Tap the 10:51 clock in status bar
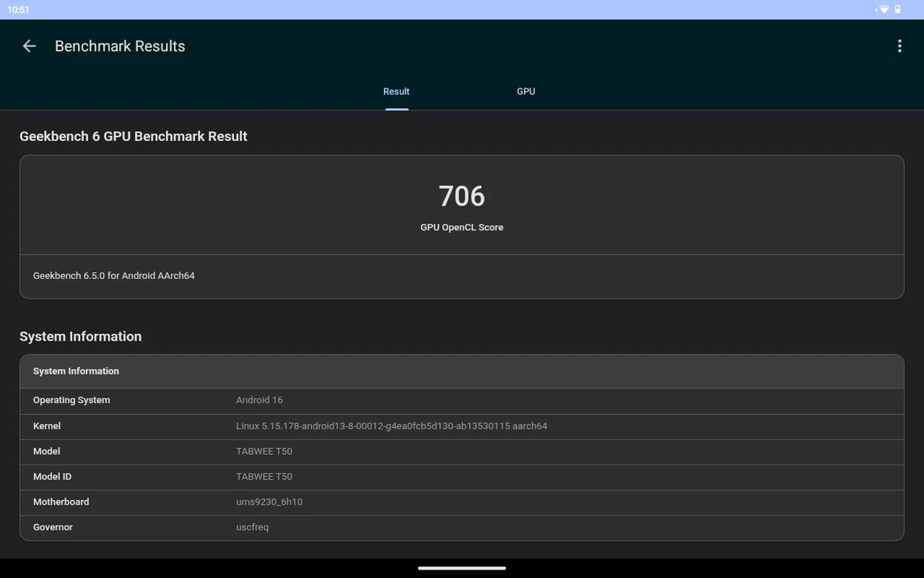Image resolution: width=924 pixels, height=578 pixels. point(18,9)
